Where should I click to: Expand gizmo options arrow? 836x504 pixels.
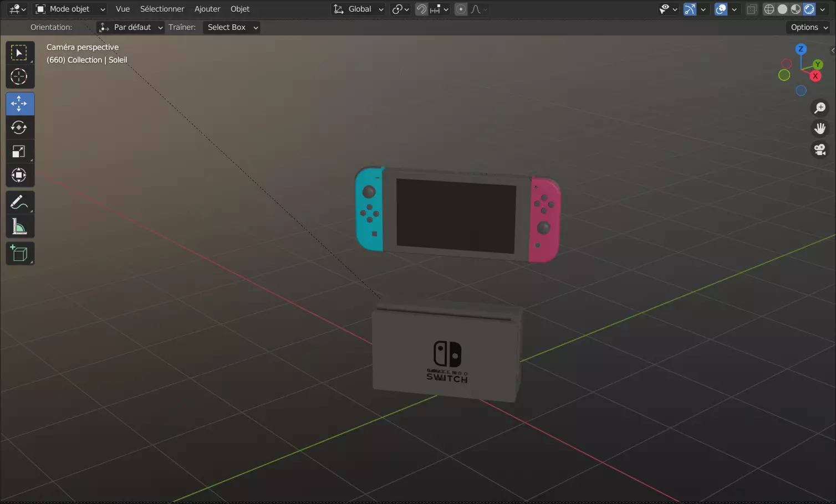click(703, 9)
